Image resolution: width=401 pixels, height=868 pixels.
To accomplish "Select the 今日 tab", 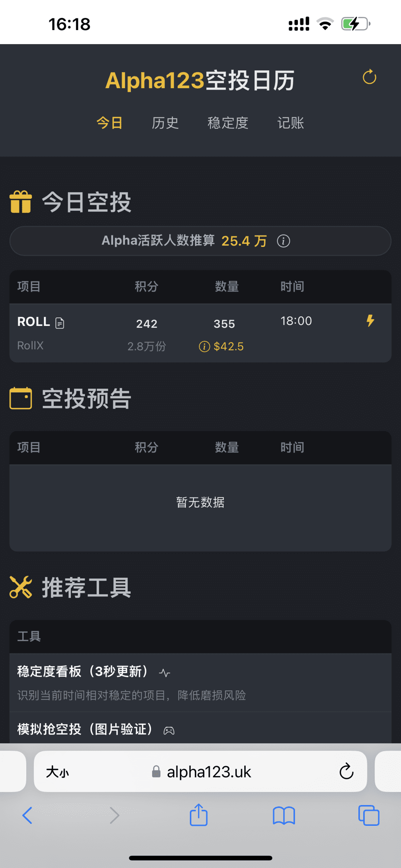I will coord(109,123).
